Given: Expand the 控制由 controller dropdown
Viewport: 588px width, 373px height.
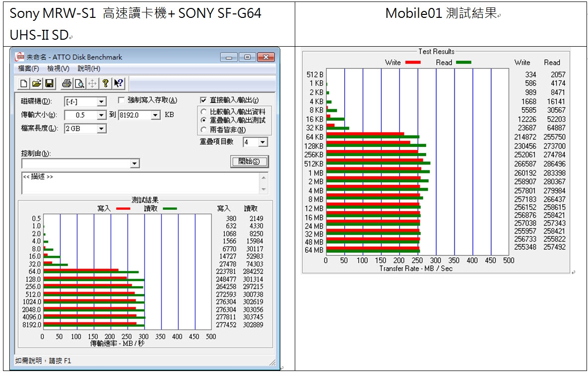Looking at the screenshot, I should tap(134, 163).
